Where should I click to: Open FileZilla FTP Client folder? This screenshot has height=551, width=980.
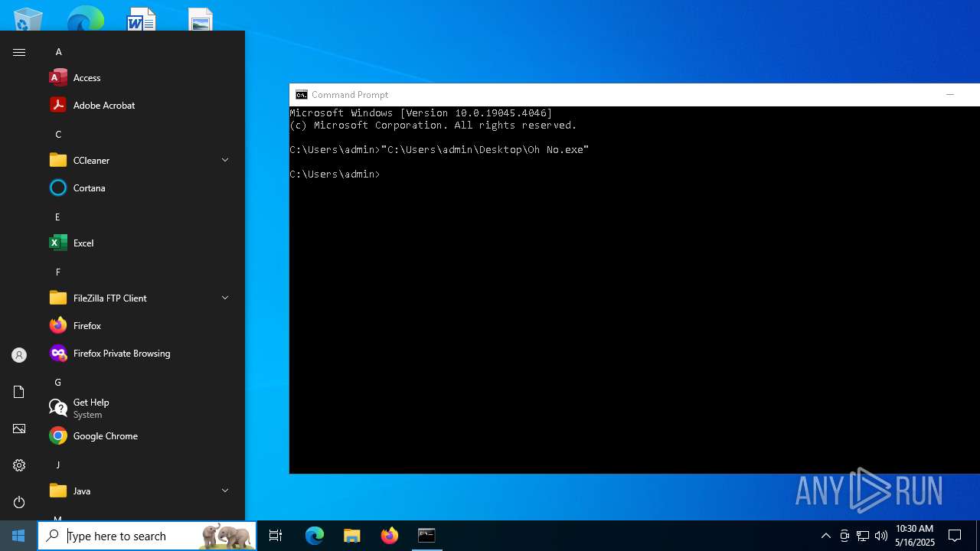[x=138, y=298]
